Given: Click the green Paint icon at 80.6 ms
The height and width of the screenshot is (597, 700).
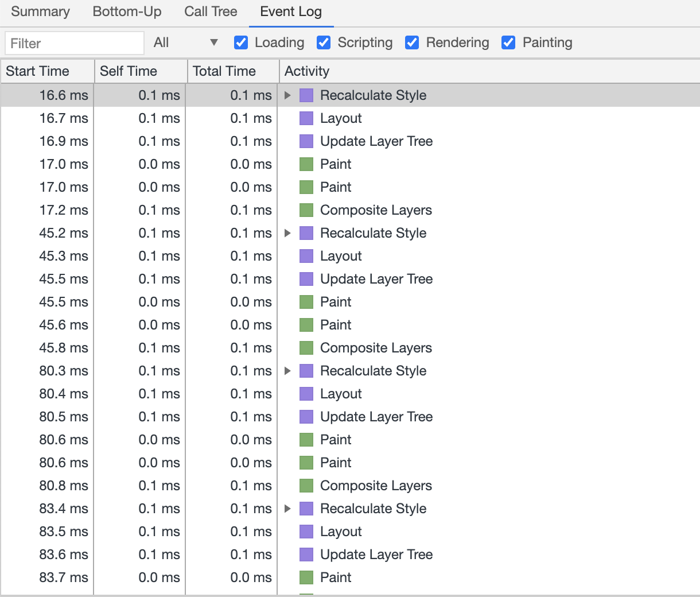Looking at the screenshot, I should coord(306,440).
